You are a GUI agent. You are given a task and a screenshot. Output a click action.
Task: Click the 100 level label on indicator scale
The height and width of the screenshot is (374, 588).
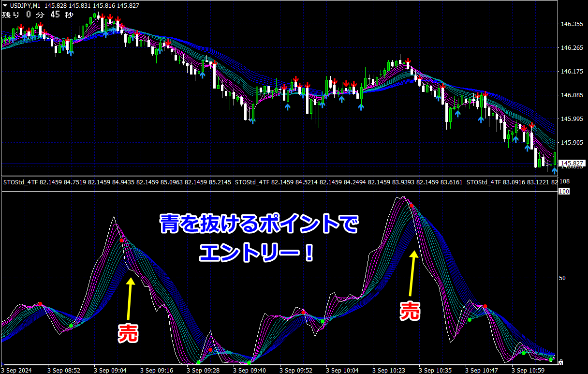coord(563,192)
